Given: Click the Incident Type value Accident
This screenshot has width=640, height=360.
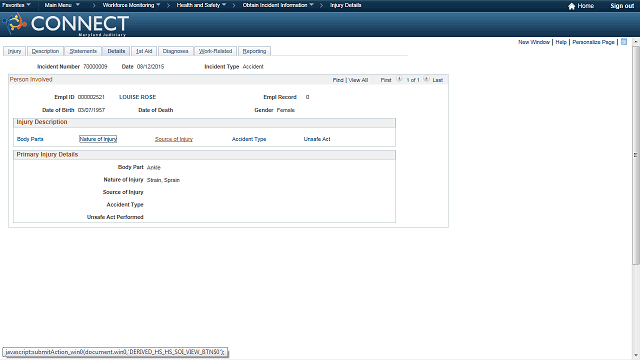Looking at the screenshot, I should point(253,67).
